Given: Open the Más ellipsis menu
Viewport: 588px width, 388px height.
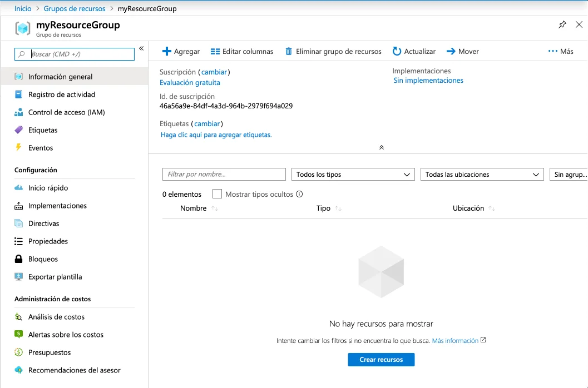Looking at the screenshot, I should pos(561,51).
